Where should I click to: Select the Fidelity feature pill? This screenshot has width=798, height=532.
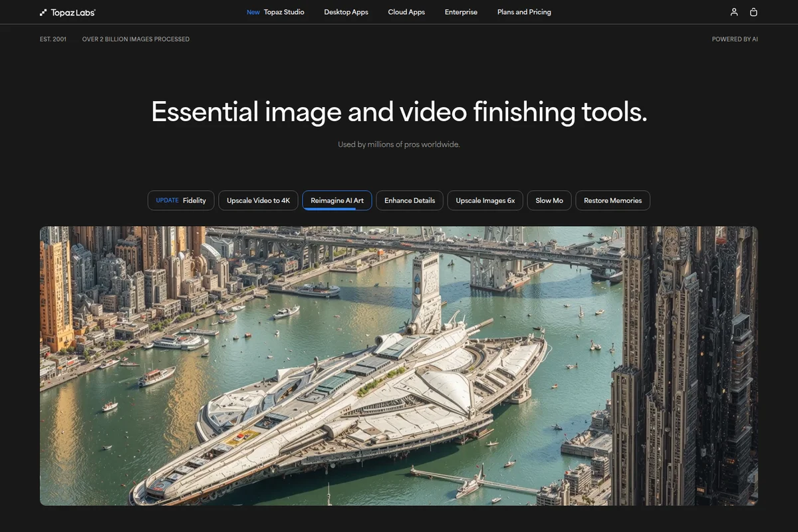tap(180, 200)
